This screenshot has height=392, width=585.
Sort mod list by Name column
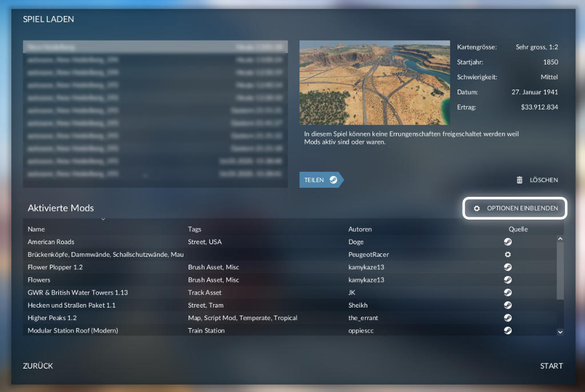point(36,229)
